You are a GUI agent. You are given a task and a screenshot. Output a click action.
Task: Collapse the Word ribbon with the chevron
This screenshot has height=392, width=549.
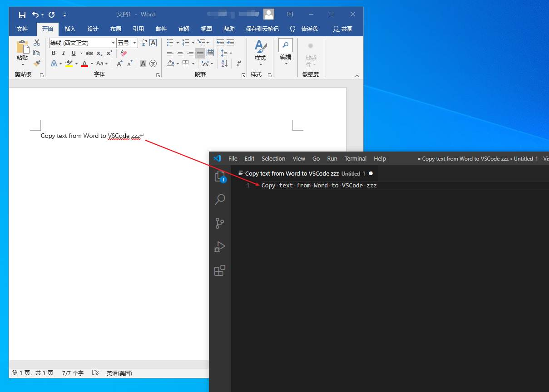point(357,76)
